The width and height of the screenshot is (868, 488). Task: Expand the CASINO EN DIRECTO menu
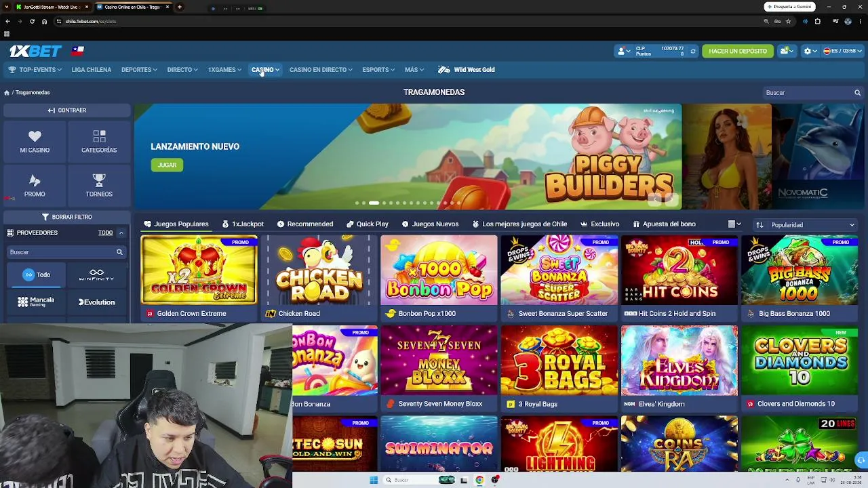321,70
